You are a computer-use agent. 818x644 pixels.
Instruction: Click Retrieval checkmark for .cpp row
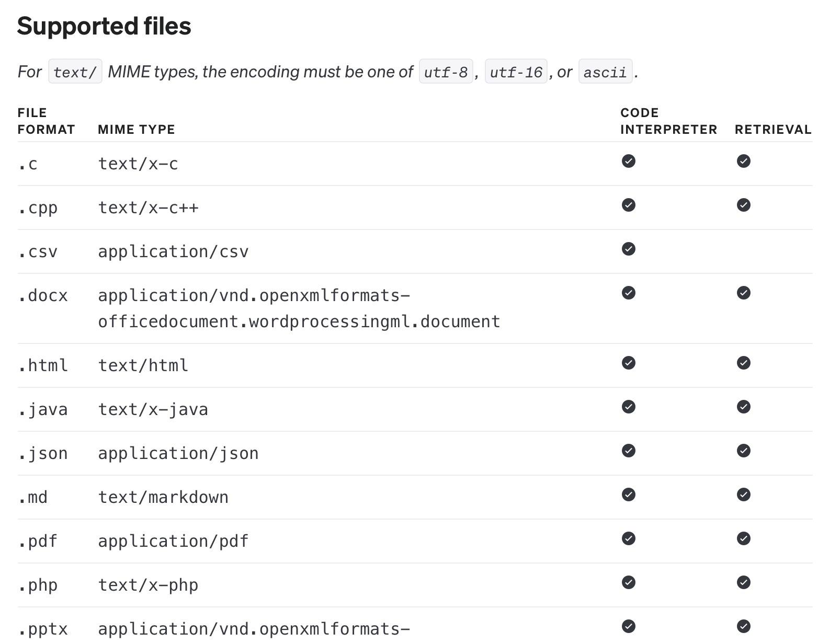[x=743, y=205]
